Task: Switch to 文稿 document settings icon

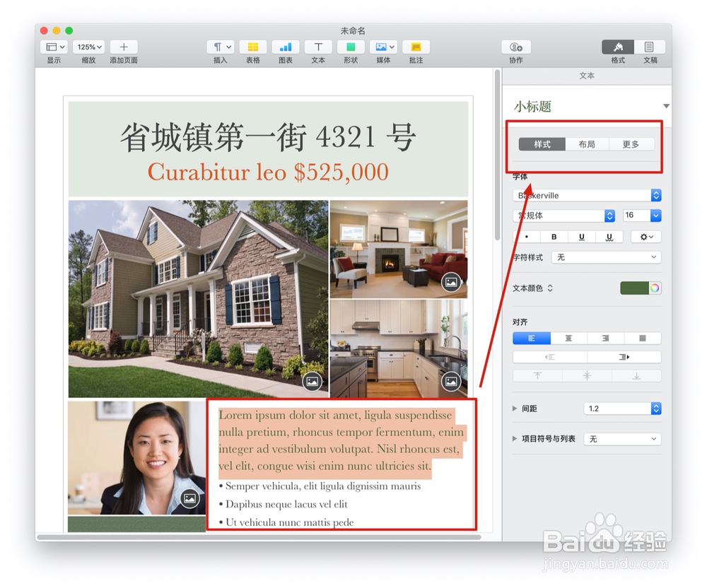Action: coord(650,47)
